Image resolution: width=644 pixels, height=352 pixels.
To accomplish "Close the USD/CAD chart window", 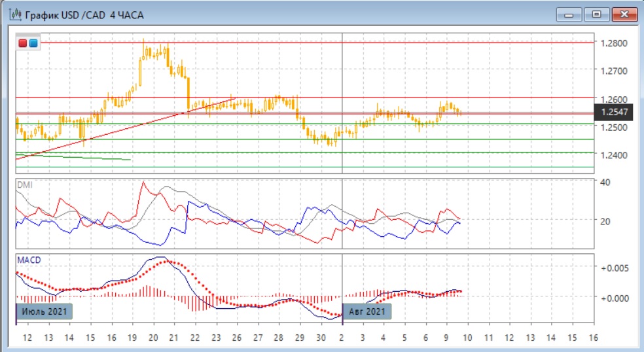I will tap(624, 14).
